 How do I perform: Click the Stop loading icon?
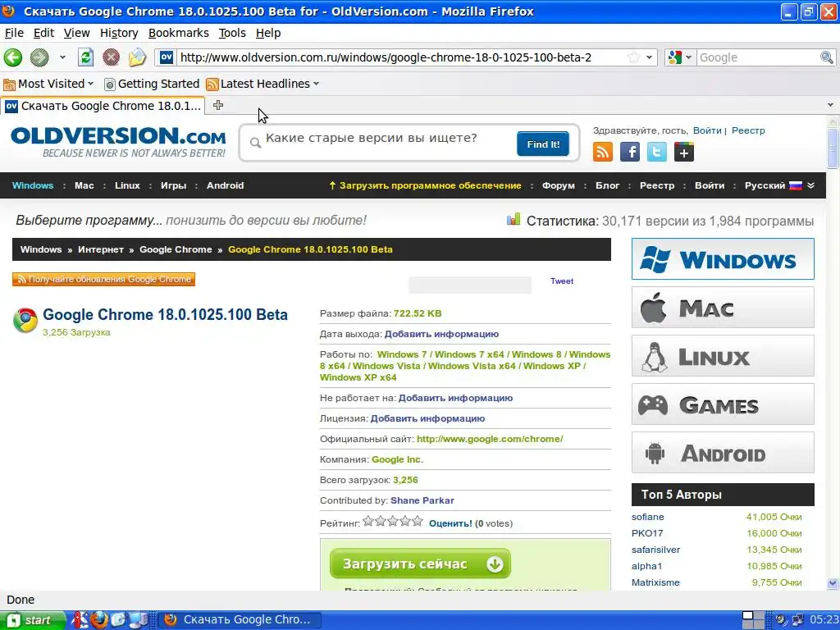111,57
